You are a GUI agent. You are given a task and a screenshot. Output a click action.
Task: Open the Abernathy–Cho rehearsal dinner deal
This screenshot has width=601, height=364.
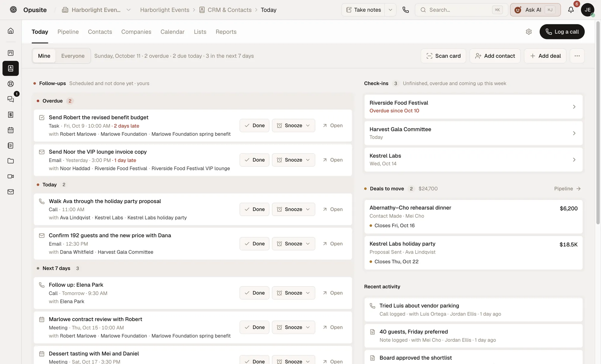(473, 217)
